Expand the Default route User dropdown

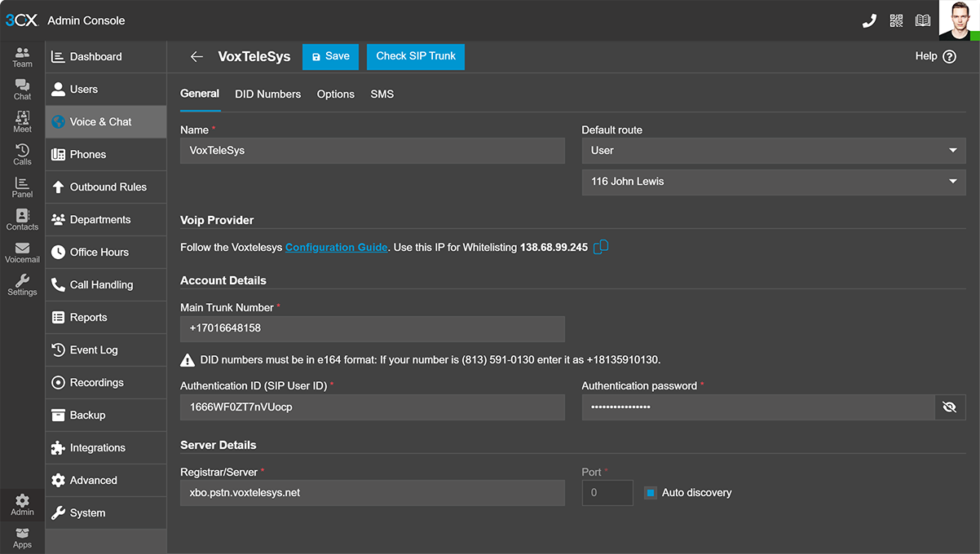774,151
